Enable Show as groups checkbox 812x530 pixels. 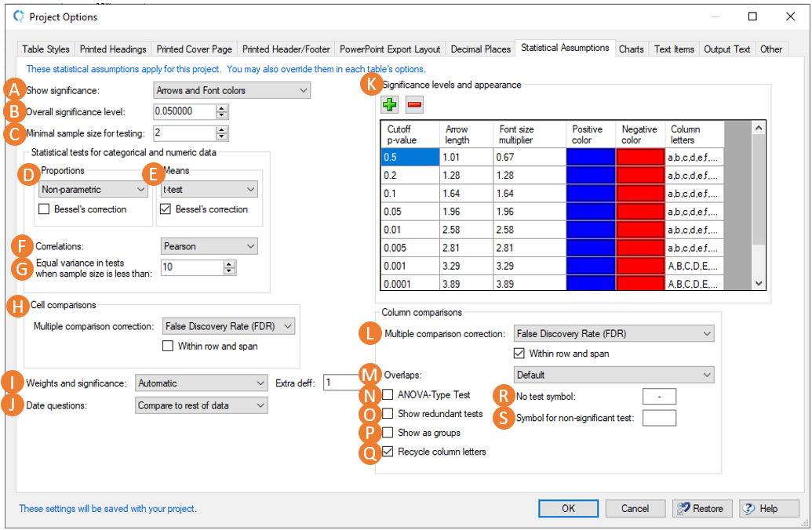388,433
